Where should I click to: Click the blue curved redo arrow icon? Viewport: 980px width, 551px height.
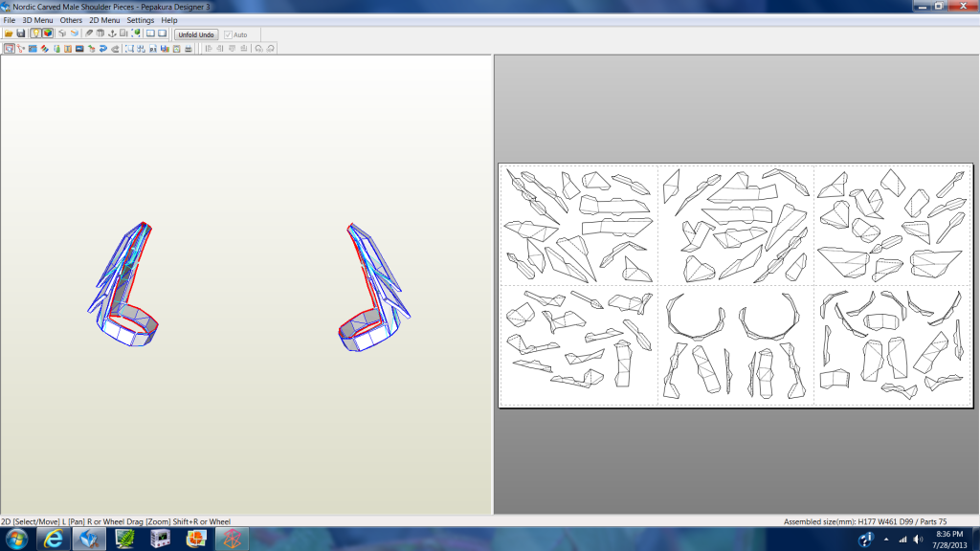(x=103, y=48)
